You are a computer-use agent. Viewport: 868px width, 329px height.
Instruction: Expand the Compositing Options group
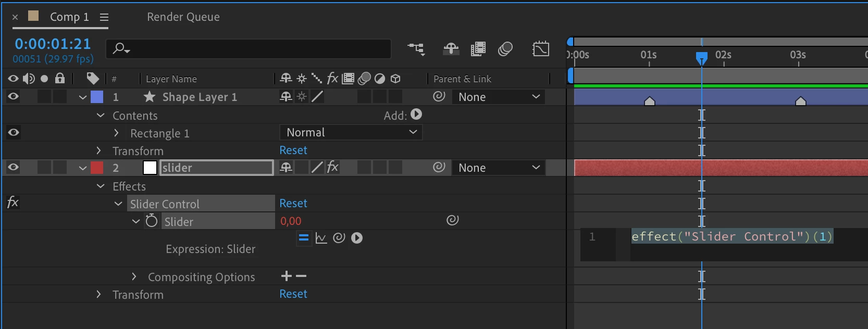[x=134, y=276]
